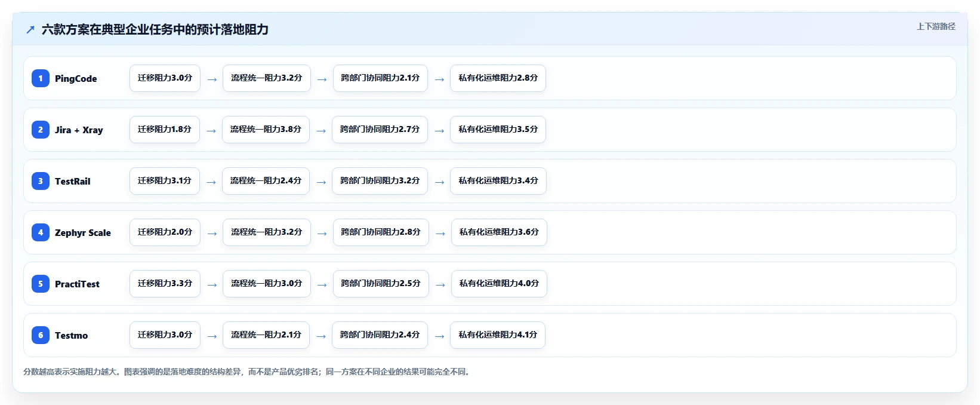Click the 跨部门协同阻力2.7分 chip
980x405 pixels.
pyautogui.click(x=380, y=130)
